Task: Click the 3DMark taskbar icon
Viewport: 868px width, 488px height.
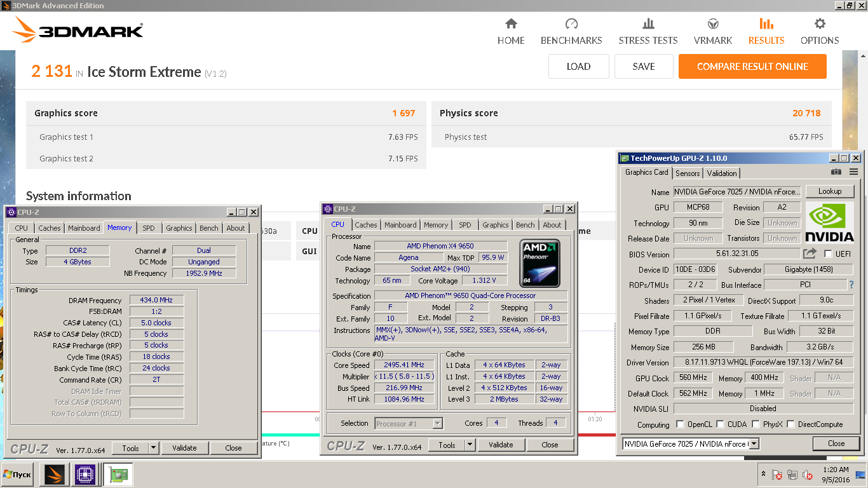Action: tap(54, 474)
